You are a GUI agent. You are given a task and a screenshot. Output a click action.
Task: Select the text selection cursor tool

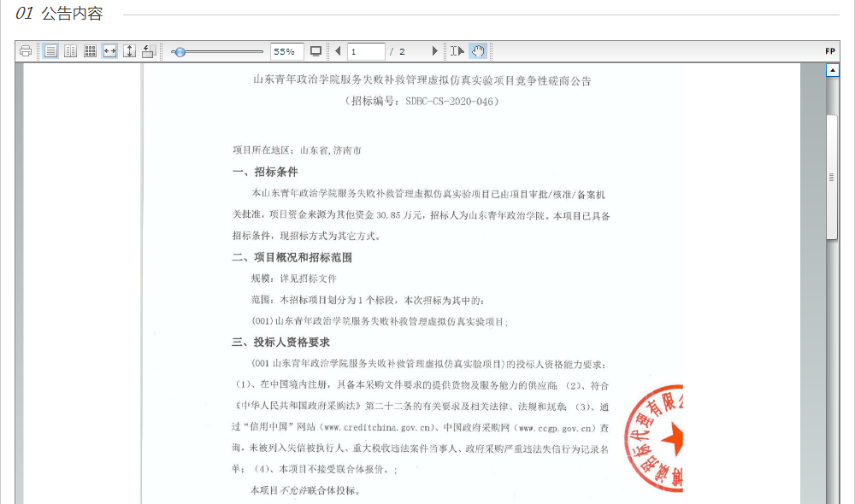[457, 51]
